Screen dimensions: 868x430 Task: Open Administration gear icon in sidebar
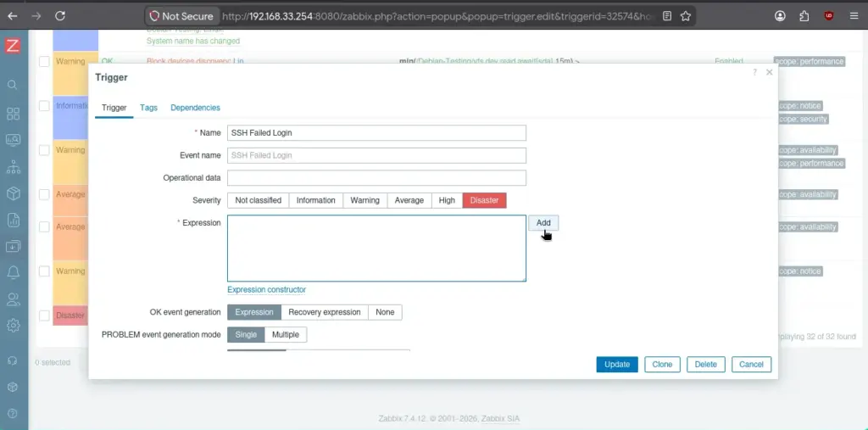[13, 326]
